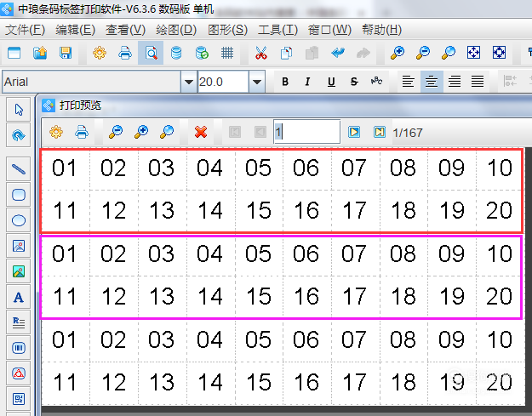Toggle strikethrough formatting button
Screen dimensions: 532x416
click(x=354, y=82)
